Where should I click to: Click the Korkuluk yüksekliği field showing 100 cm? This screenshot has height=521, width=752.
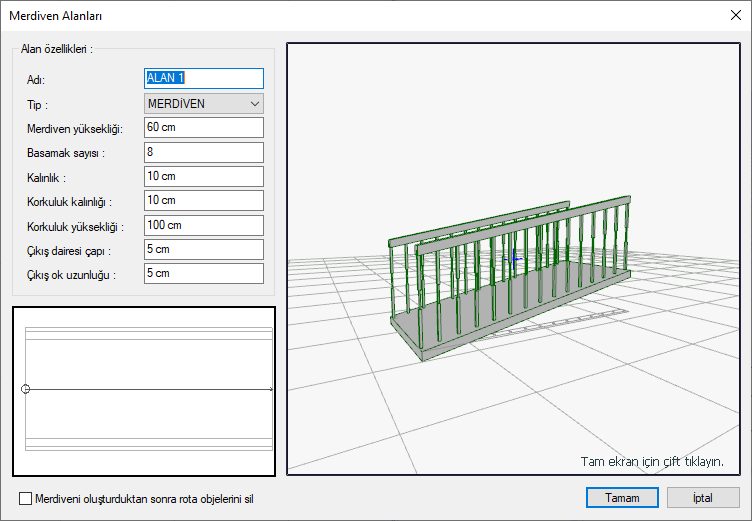203,225
